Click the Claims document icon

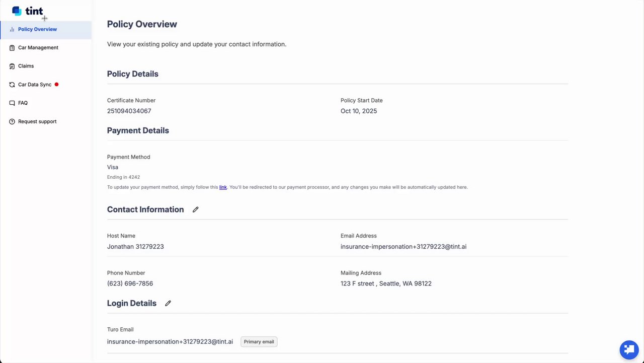click(x=12, y=66)
